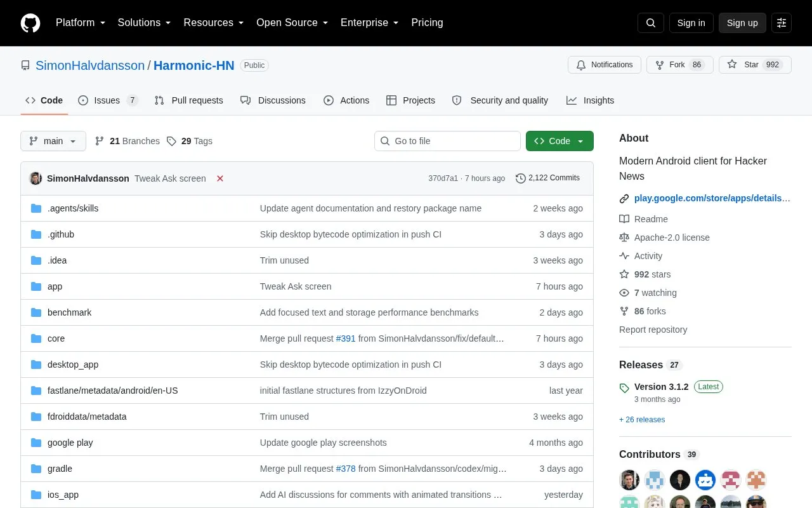Open the Apache-2.0 license link
Image resolution: width=812 pixels, height=508 pixels.
pyautogui.click(x=672, y=237)
